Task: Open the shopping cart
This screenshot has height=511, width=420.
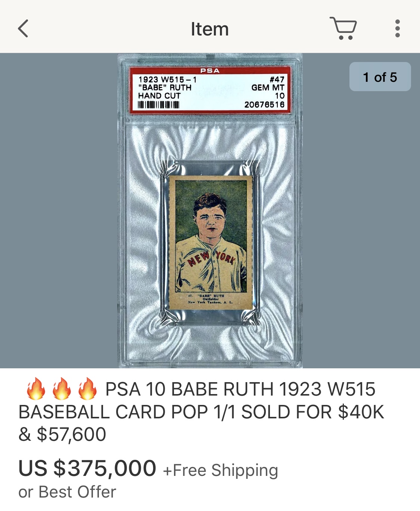Action: [343, 28]
